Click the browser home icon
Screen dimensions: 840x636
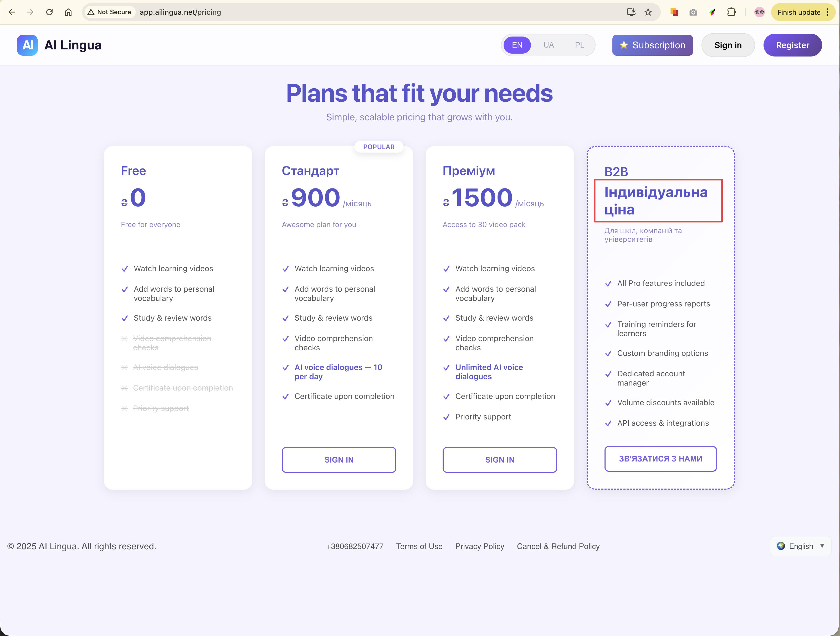tap(68, 12)
